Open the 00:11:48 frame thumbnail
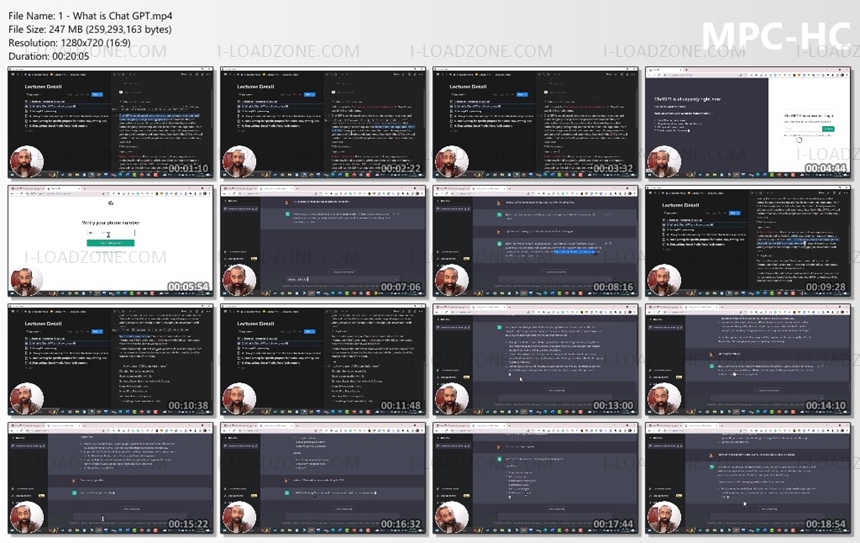This screenshot has width=860, height=543. point(323,360)
